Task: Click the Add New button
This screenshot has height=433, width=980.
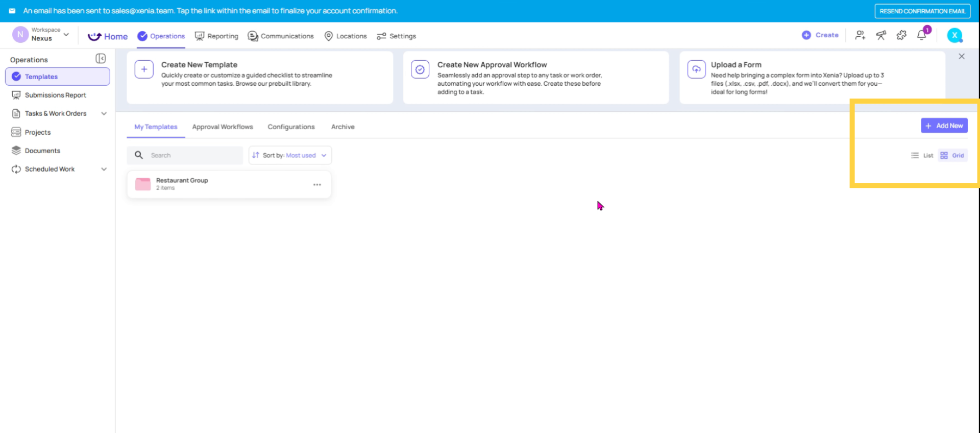Action: click(x=944, y=126)
